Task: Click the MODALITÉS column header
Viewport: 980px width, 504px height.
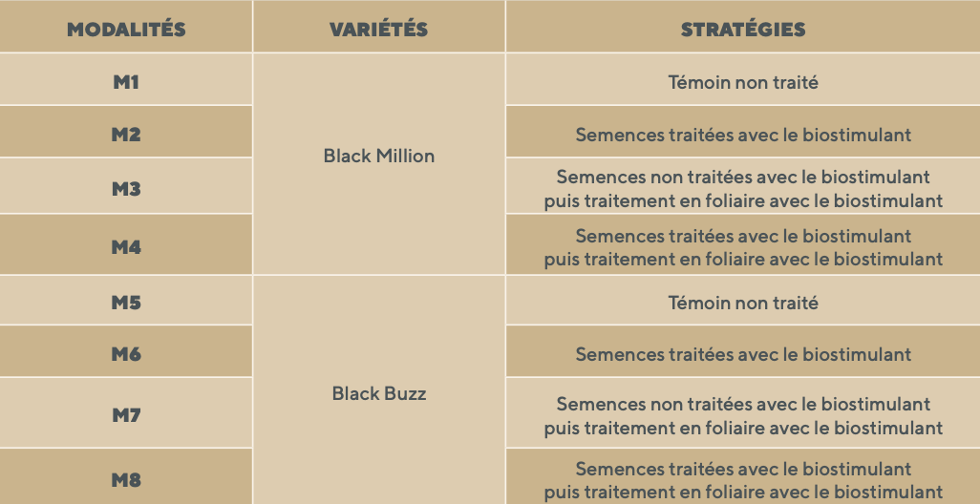Action: (126, 29)
